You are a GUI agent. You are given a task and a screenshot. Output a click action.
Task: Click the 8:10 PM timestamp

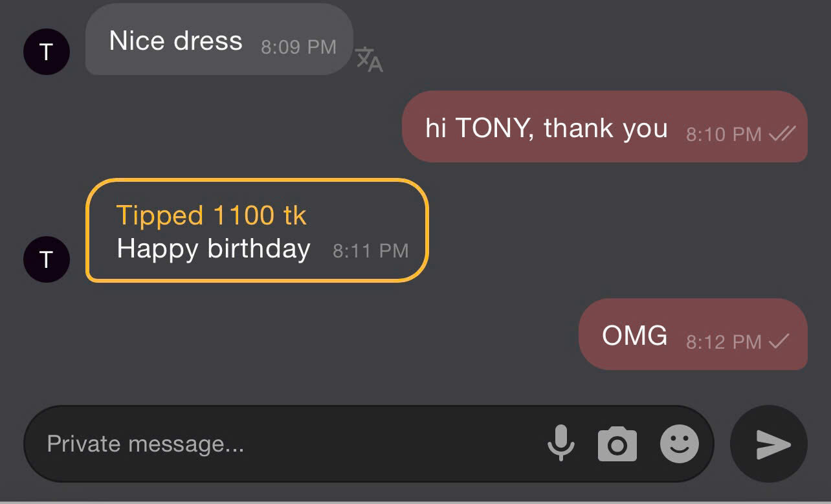(x=724, y=135)
